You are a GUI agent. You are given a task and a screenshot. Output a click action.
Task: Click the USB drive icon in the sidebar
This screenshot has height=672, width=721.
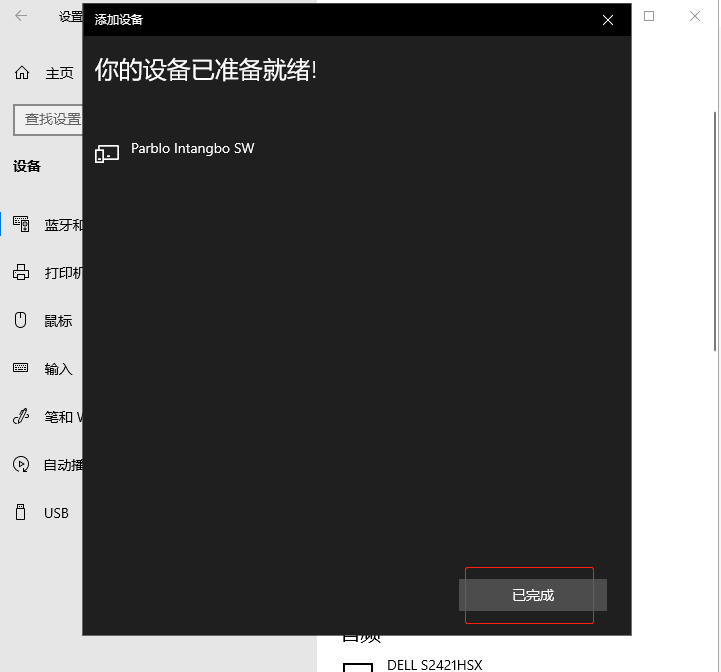(x=20, y=512)
